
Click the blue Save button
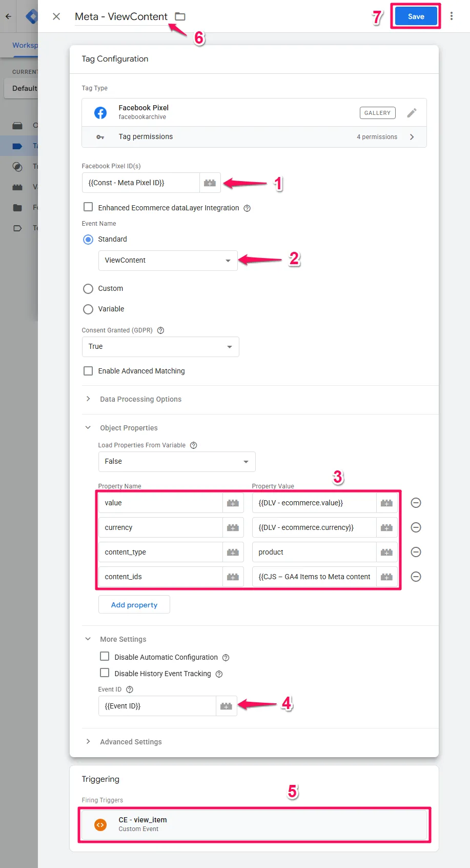(x=416, y=16)
